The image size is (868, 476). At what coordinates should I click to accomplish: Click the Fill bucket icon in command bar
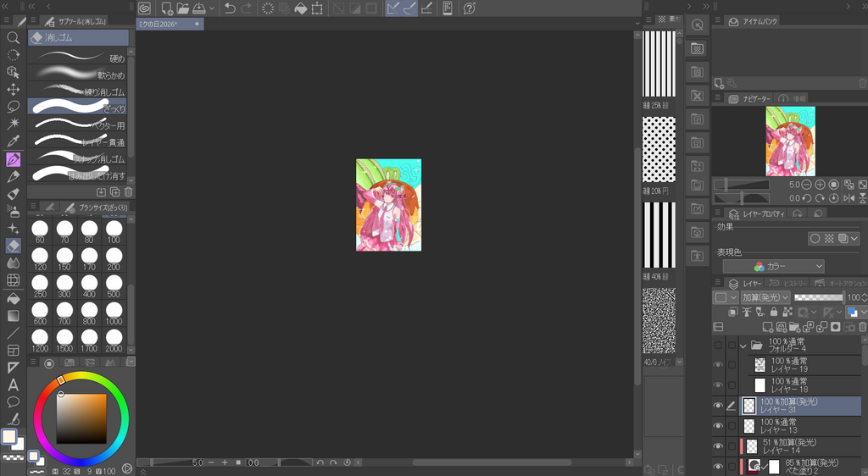tap(299, 8)
